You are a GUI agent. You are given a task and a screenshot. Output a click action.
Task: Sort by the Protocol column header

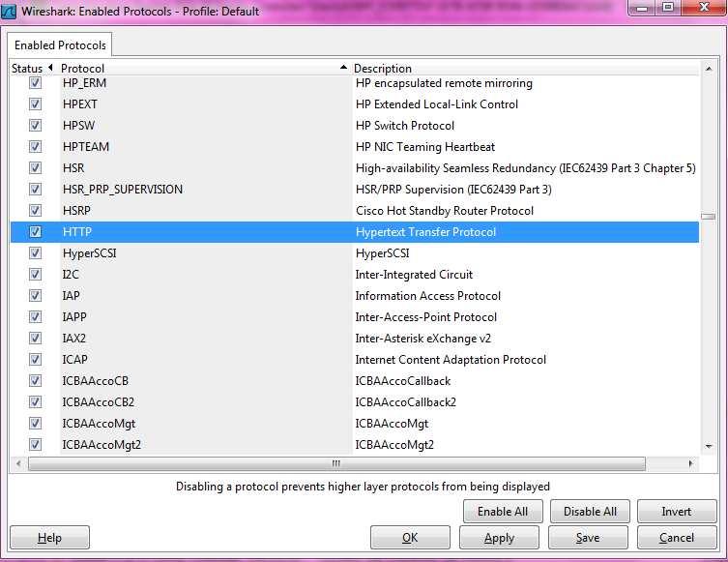[203, 69]
